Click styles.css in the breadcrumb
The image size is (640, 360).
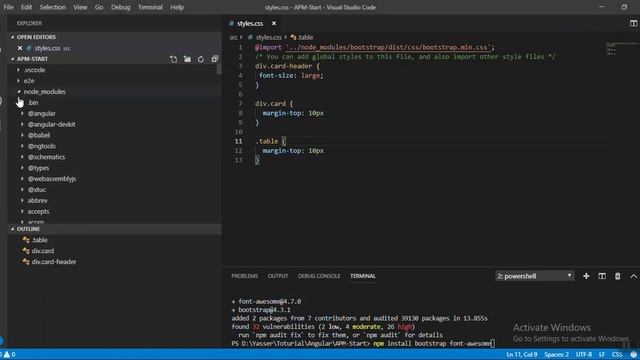tap(268, 38)
